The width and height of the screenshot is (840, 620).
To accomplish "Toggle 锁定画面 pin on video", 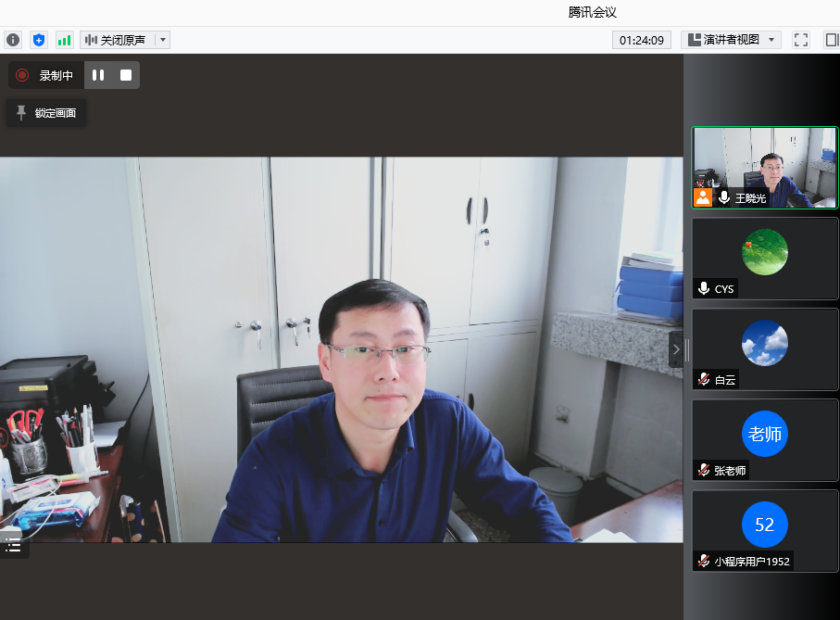I will tap(46, 113).
